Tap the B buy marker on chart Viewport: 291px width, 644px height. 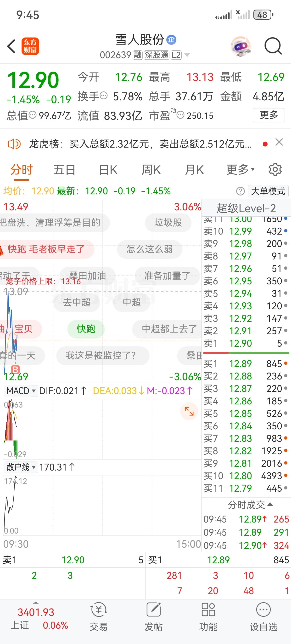(16, 369)
